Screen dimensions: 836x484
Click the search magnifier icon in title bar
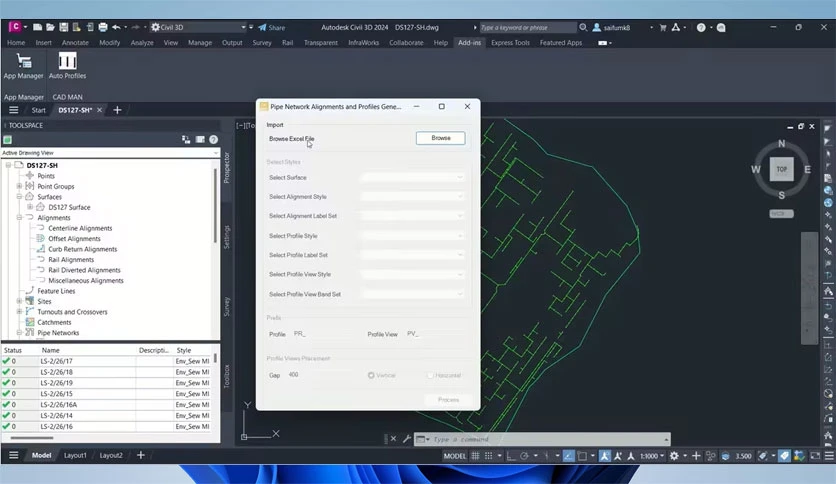(x=583, y=27)
